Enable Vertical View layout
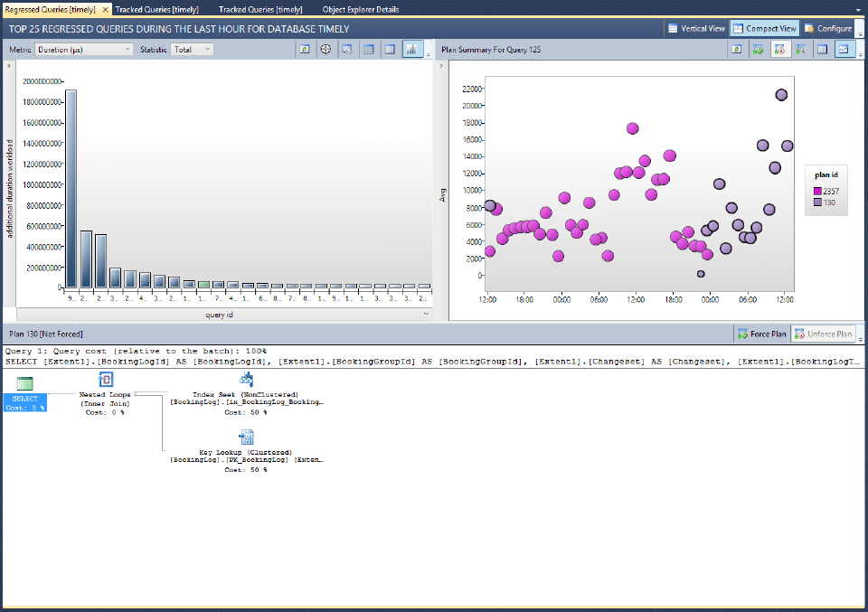 pyautogui.click(x=695, y=27)
